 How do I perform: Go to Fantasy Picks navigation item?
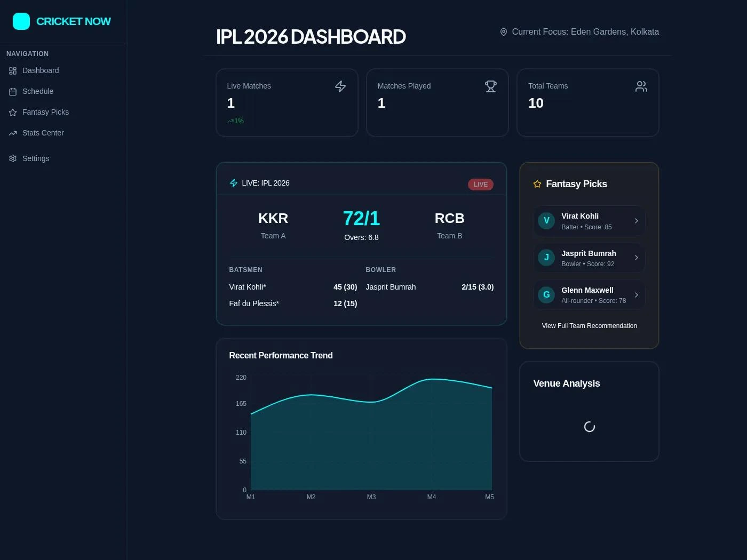pos(63,113)
